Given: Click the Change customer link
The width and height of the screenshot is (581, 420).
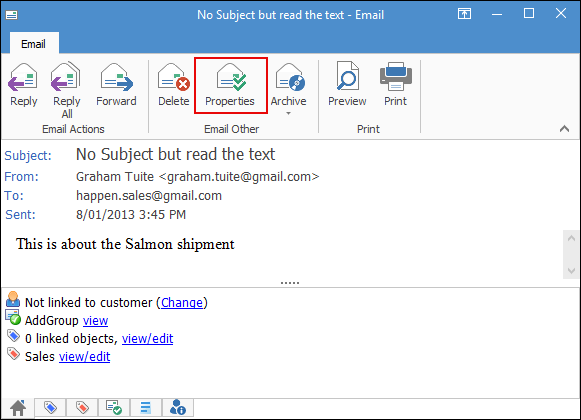Looking at the screenshot, I should [x=182, y=302].
